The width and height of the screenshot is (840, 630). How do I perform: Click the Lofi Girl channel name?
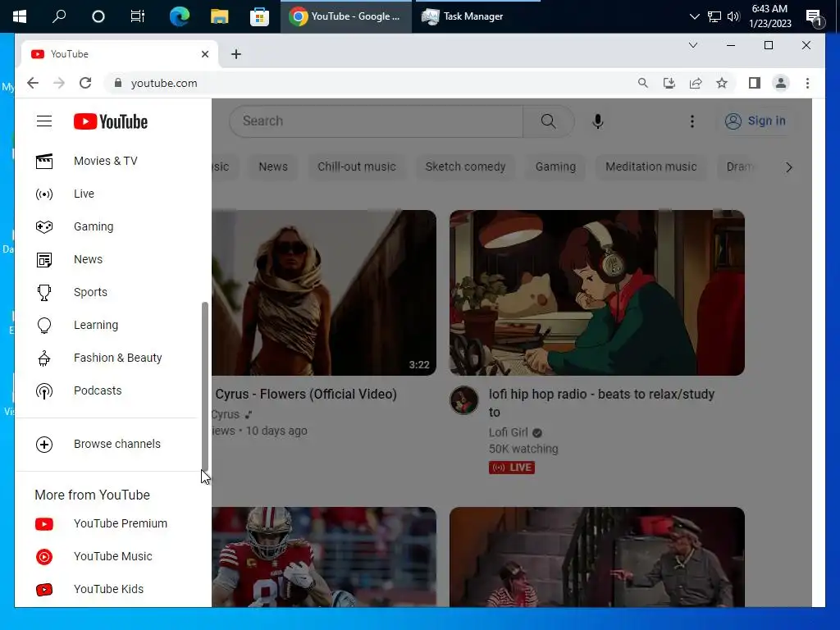click(509, 432)
